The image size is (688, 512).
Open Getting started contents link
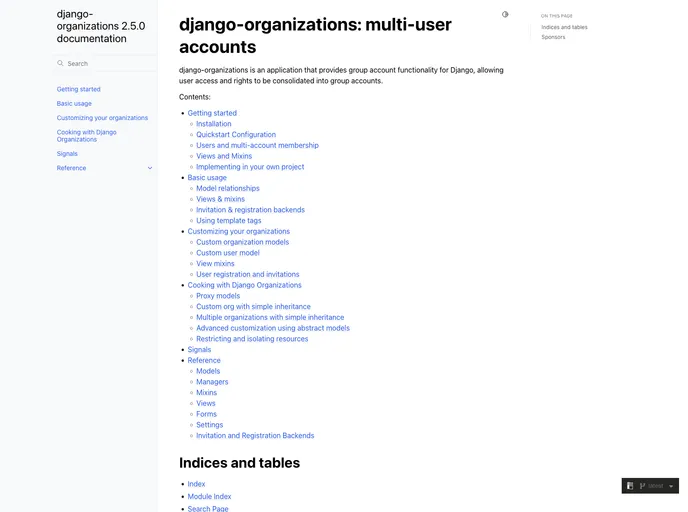coord(212,113)
